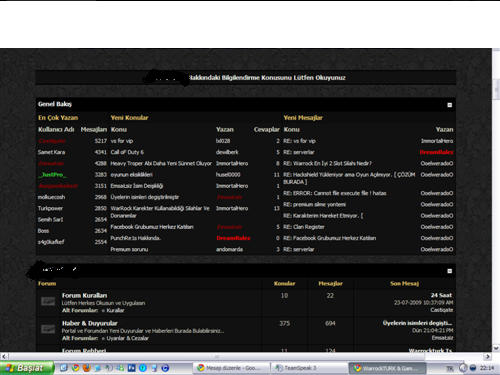Click the vertical scrollbar down arrow

coord(496,348)
